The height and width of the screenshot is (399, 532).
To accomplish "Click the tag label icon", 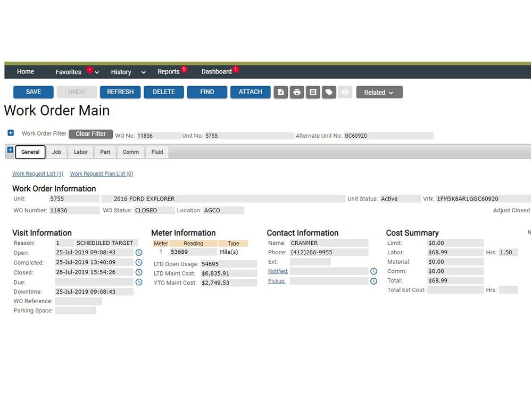I will pyautogui.click(x=329, y=92).
